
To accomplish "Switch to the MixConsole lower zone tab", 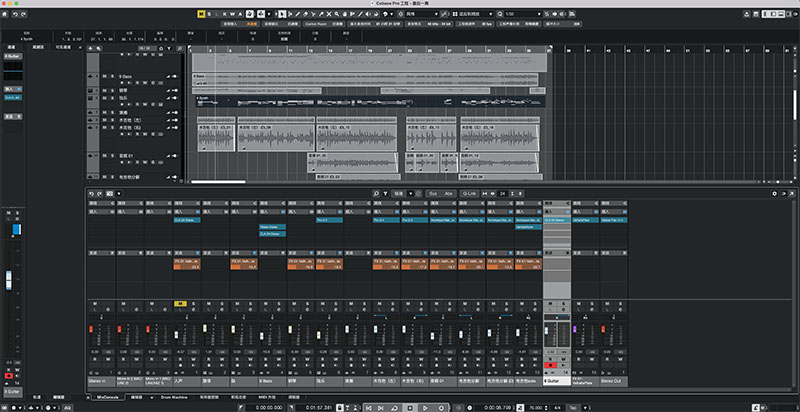I will (x=107, y=397).
